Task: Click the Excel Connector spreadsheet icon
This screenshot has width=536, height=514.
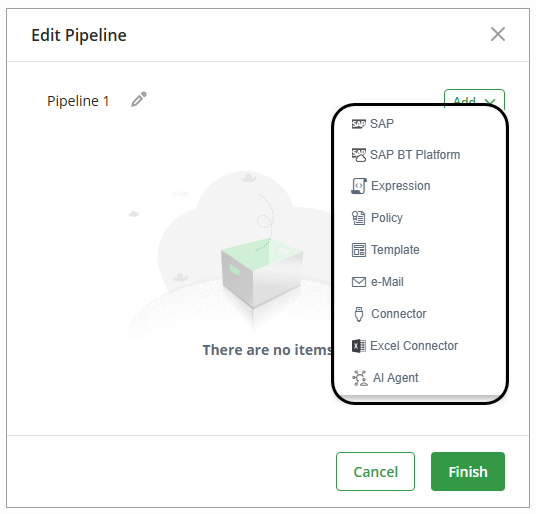Action: coord(359,346)
